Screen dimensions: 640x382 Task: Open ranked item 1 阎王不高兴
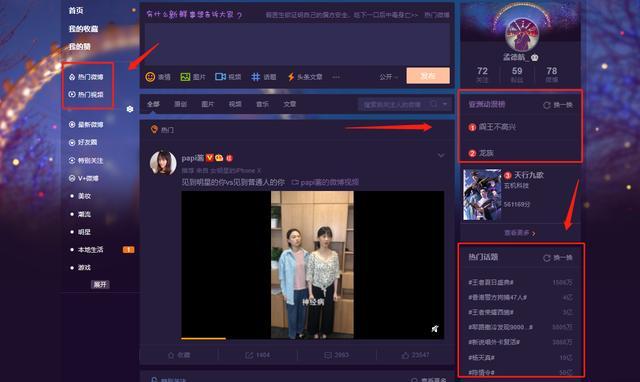[x=492, y=127]
